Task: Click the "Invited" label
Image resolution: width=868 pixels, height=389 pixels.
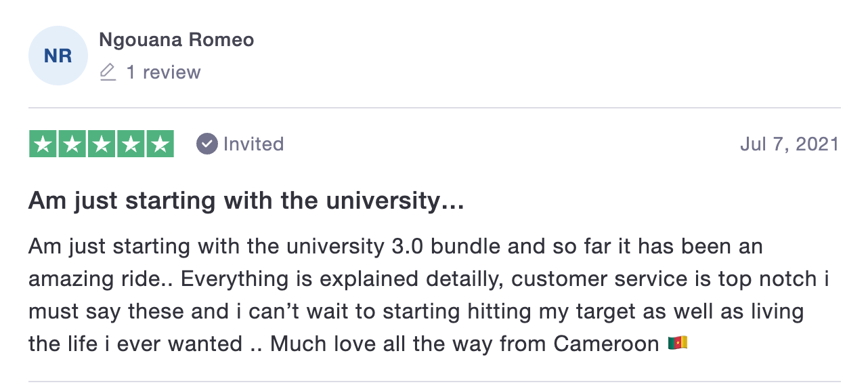Action: point(253,144)
